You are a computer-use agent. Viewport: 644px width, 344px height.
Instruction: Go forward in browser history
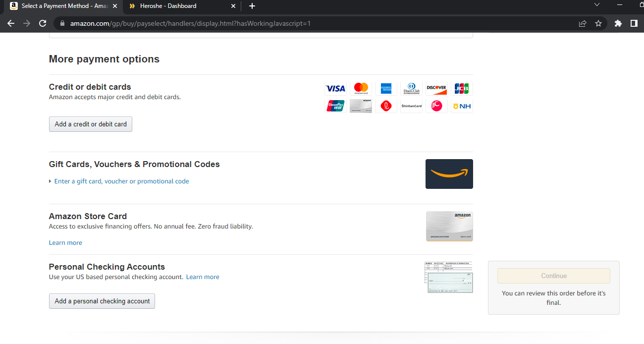pos(27,23)
